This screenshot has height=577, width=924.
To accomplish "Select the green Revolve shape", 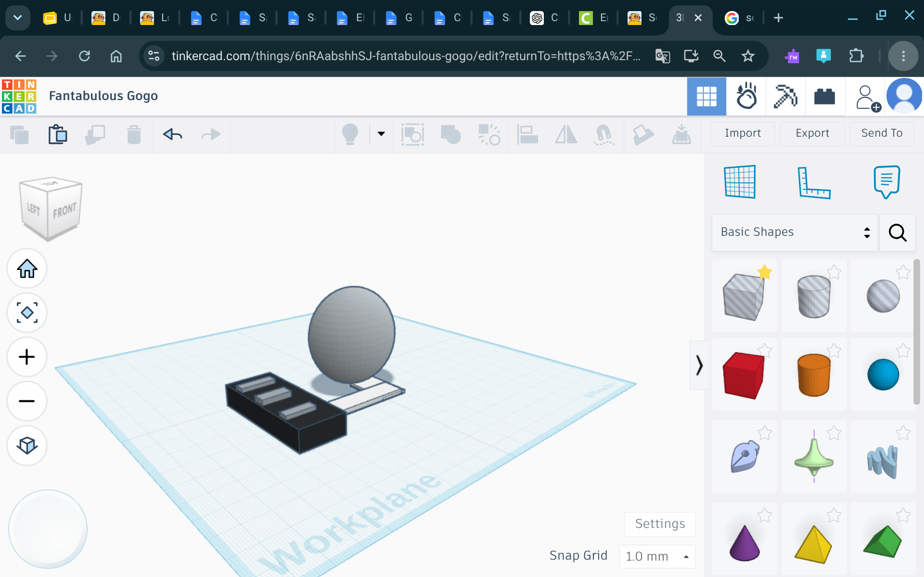I will [814, 457].
